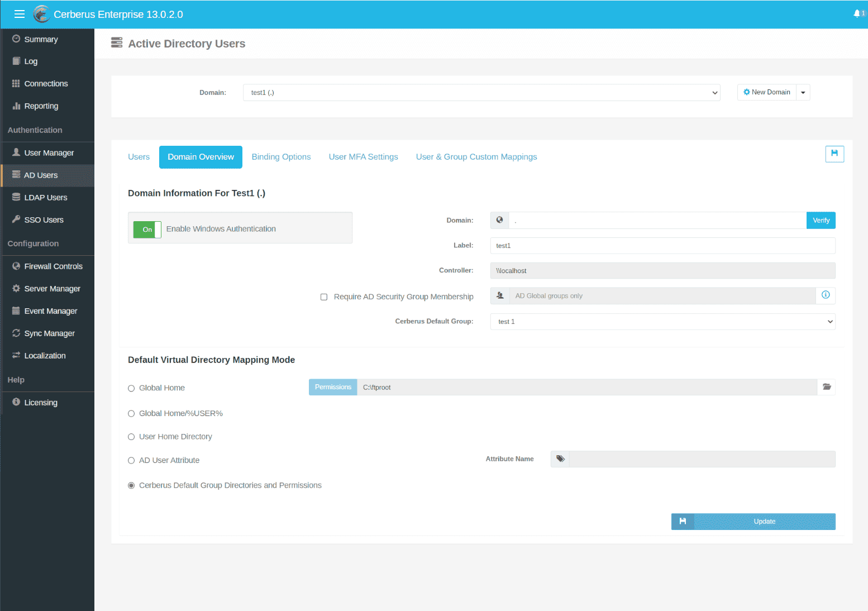
Task: Select User Home Directory radio option
Action: tap(131, 437)
